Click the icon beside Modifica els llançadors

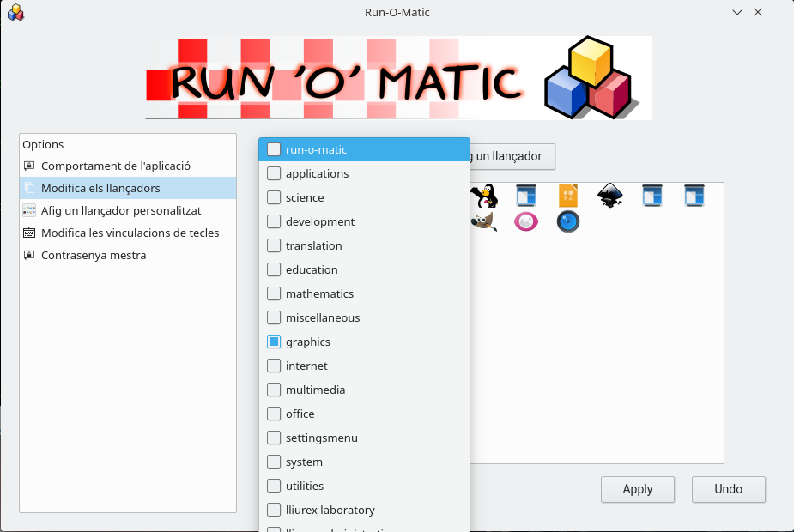[x=29, y=188]
